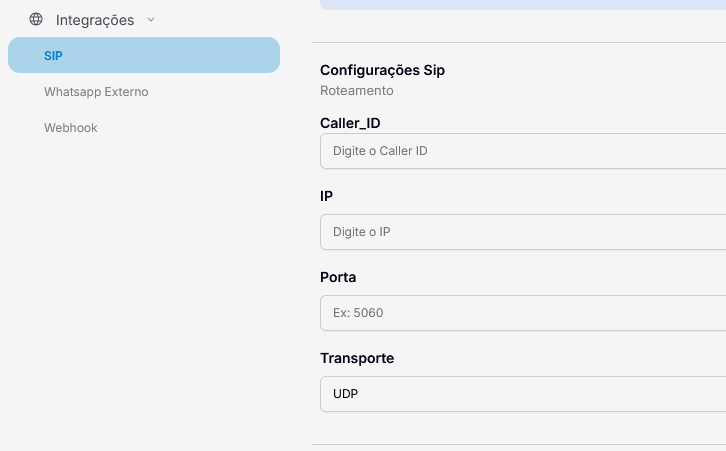Click the divider line below Transporte dropdown
The height and width of the screenshot is (451, 726).
click(x=519, y=444)
